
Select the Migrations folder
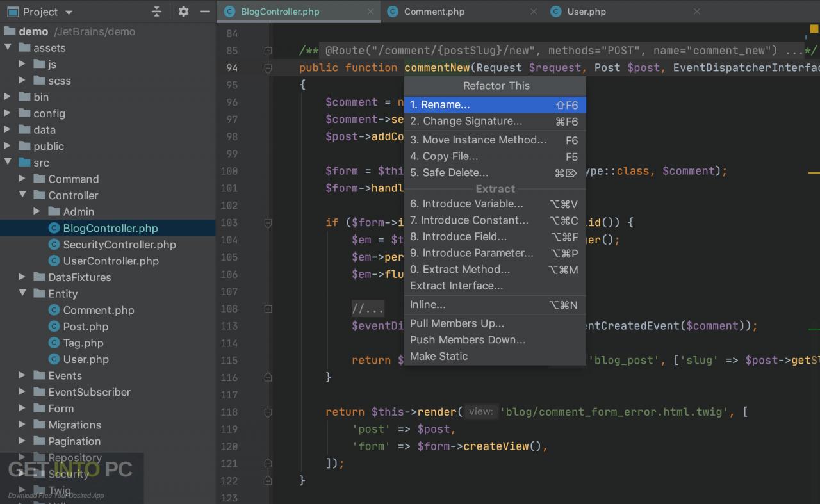tap(75, 425)
